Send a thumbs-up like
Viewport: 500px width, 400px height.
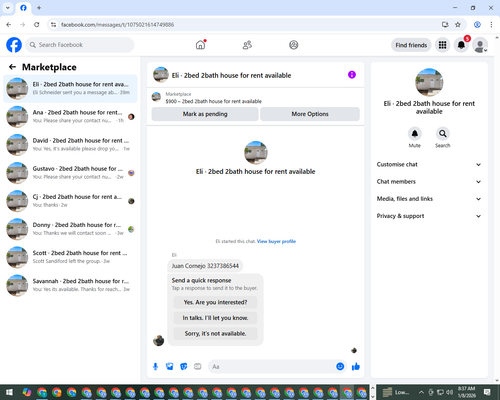tap(356, 367)
